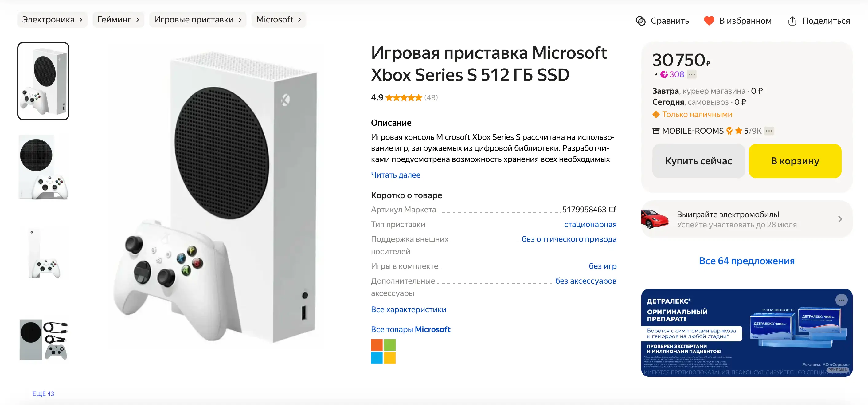
Task: Open the electric car giveaway banner arrow
Action: [840, 219]
